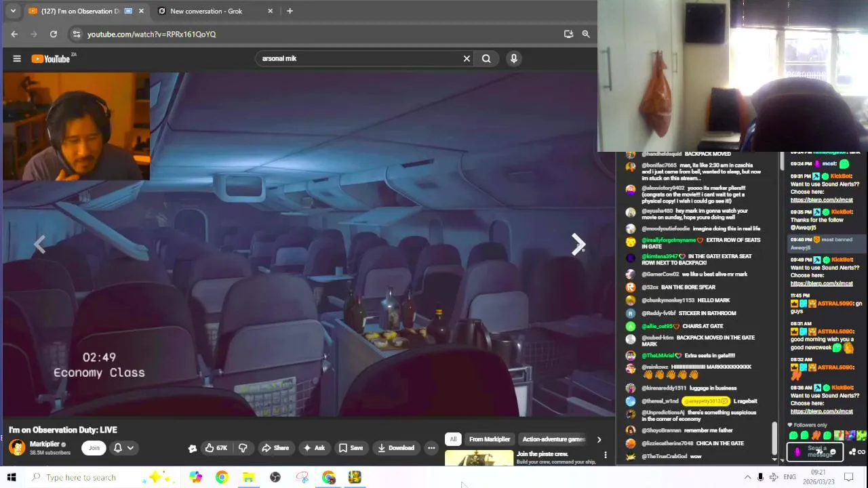Run search with the magnifier button
This screenshot has height=488, width=868.
point(486,58)
